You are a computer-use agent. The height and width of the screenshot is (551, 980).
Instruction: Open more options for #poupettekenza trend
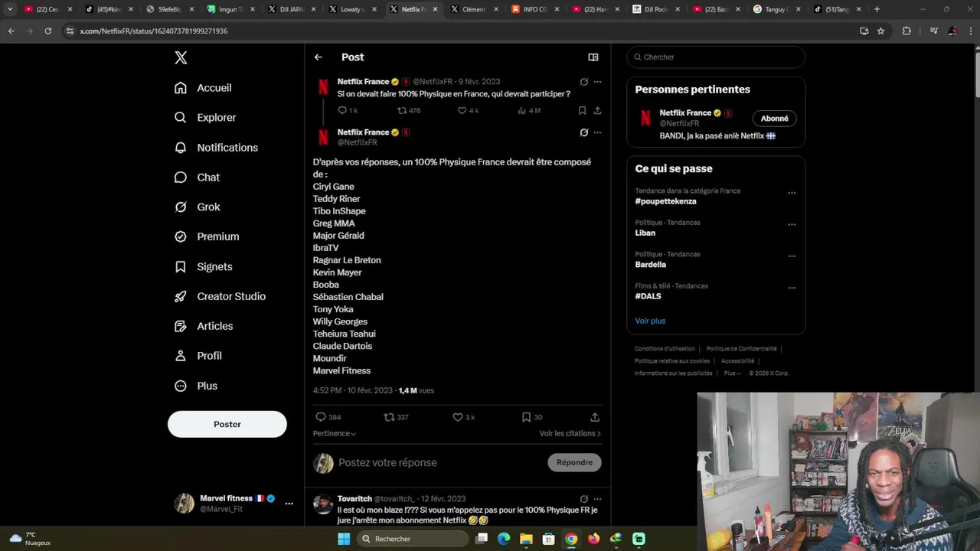point(792,193)
